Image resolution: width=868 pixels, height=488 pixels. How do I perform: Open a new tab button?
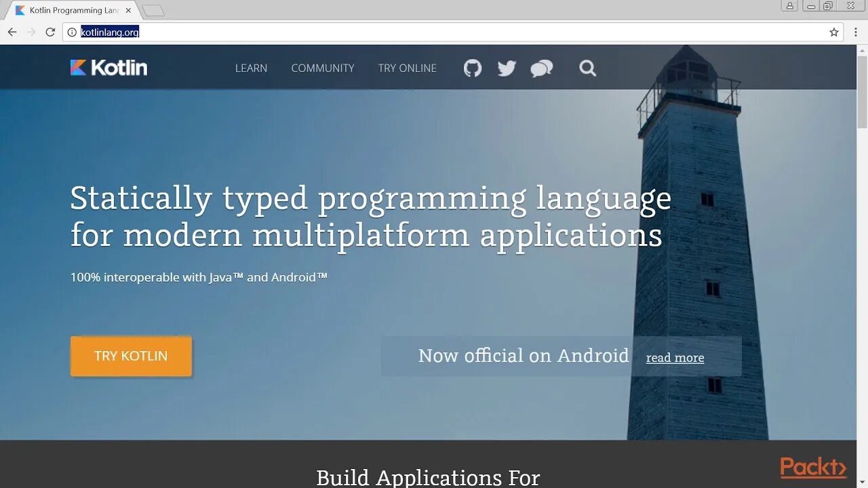click(153, 10)
